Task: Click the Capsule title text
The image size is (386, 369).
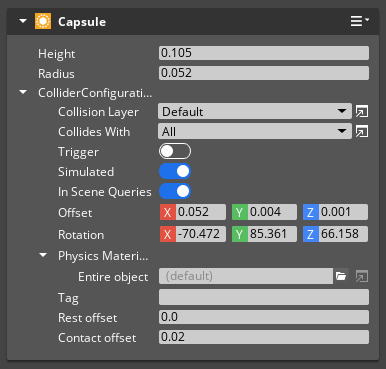Action: point(82,22)
